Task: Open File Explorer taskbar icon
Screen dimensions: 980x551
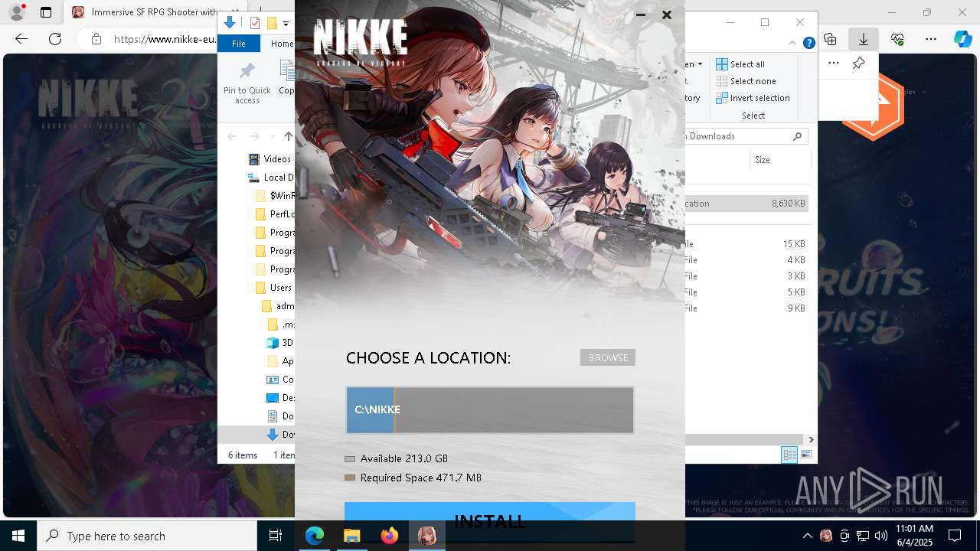Action: point(352,536)
